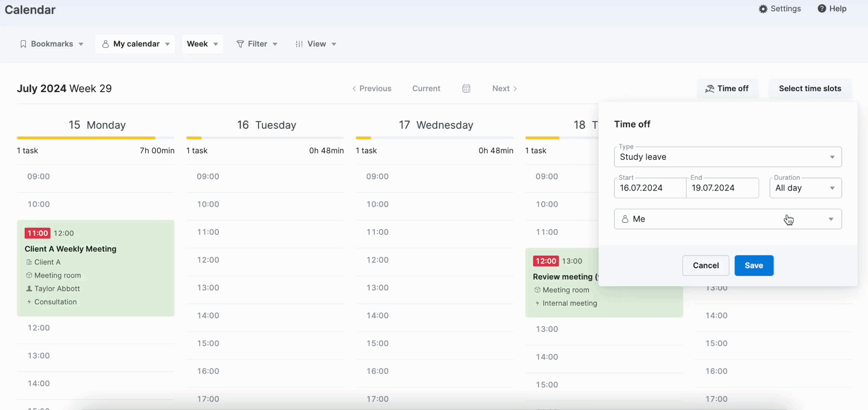Open the Duration All day dropdown
Screen dimensions: 868x410
point(806,188)
